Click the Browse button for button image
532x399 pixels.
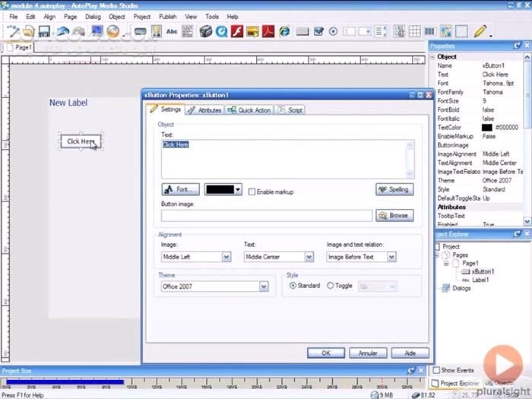(394, 215)
